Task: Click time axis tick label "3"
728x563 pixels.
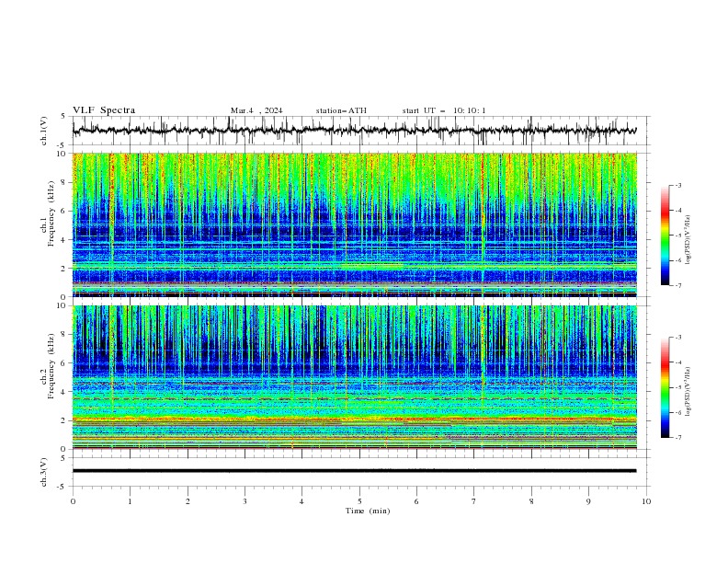Action: pyautogui.click(x=245, y=501)
